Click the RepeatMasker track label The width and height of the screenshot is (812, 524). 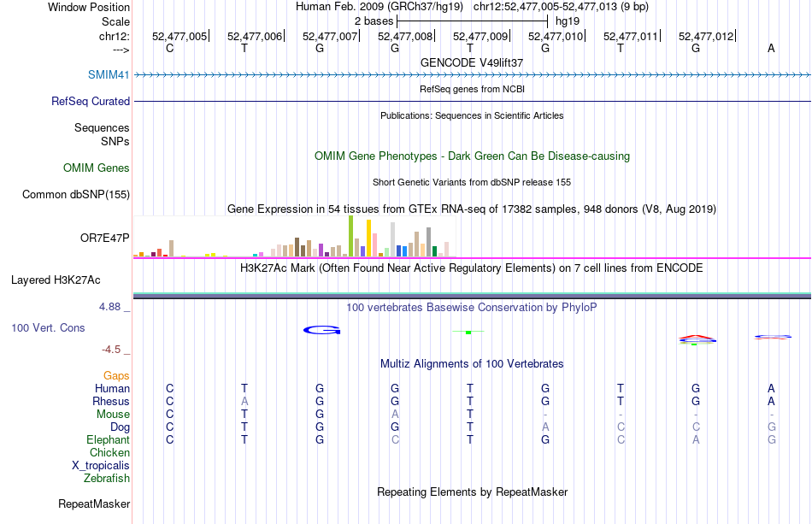[x=94, y=503]
